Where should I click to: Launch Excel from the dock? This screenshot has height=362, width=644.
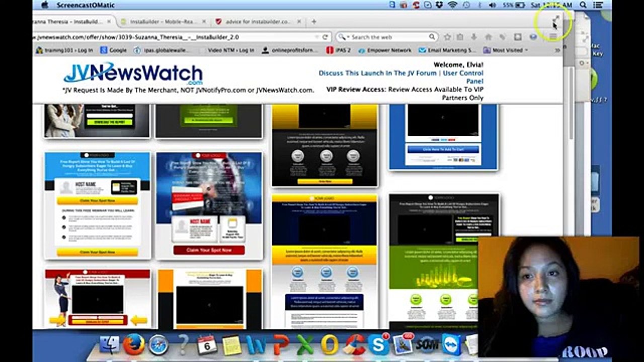coord(305,345)
